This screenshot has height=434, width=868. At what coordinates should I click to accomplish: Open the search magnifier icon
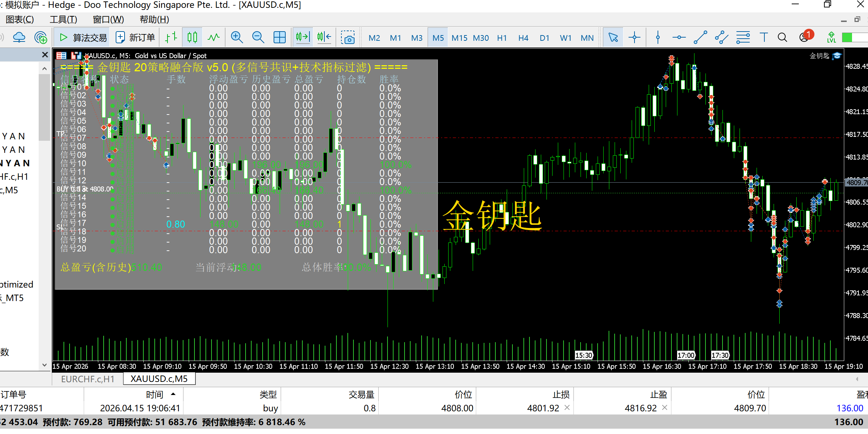(x=782, y=37)
